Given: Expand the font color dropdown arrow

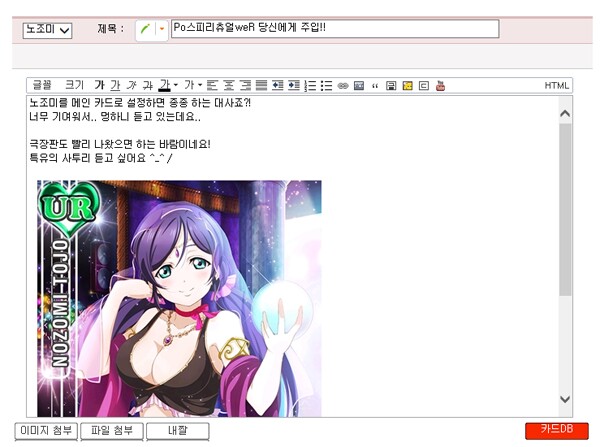Looking at the screenshot, I should 176,85.
